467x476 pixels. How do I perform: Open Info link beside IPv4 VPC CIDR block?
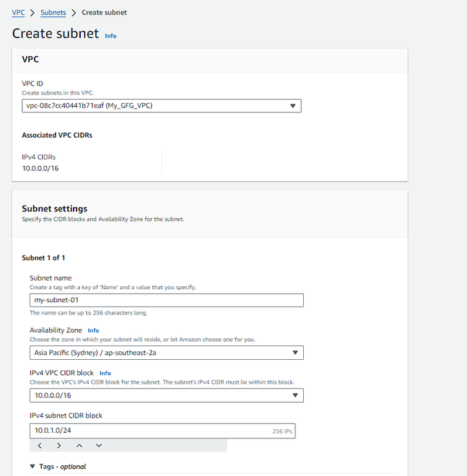[105, 373]
